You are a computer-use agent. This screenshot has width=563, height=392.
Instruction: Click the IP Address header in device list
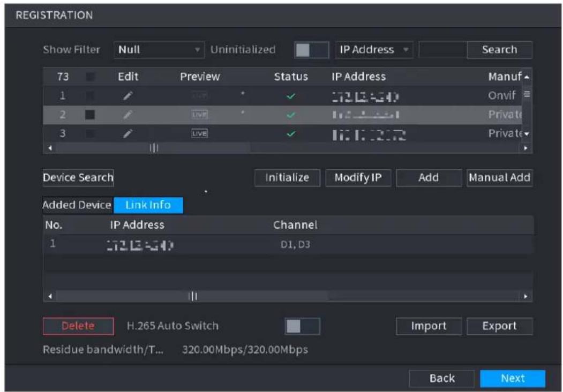358,77
